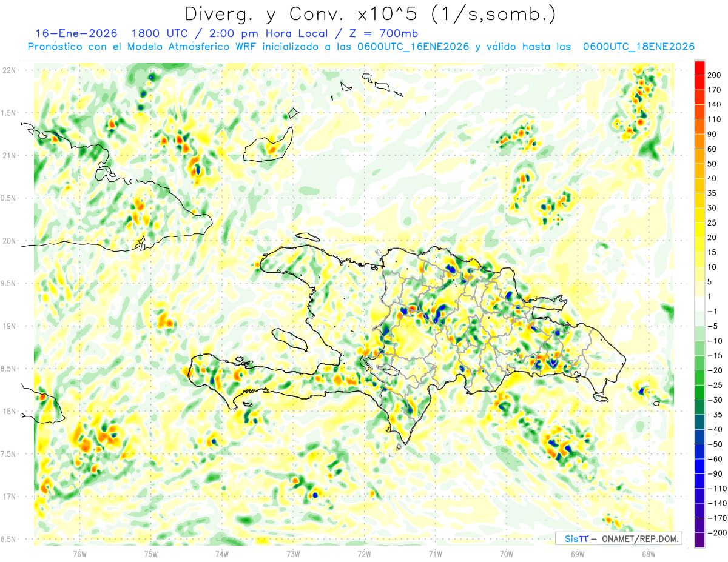Click the positive colorbar label '25'

[x=712, y=222]
